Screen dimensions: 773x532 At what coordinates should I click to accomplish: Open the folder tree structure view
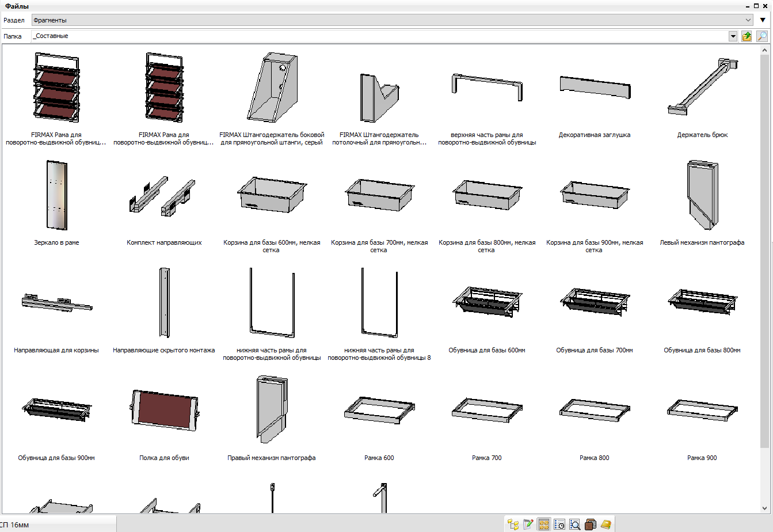[x=513, y=524]
